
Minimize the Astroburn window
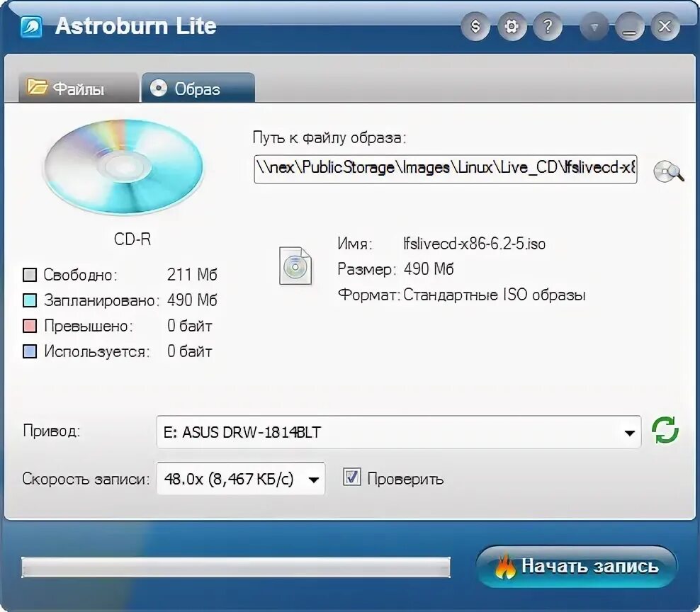[629, 27]
